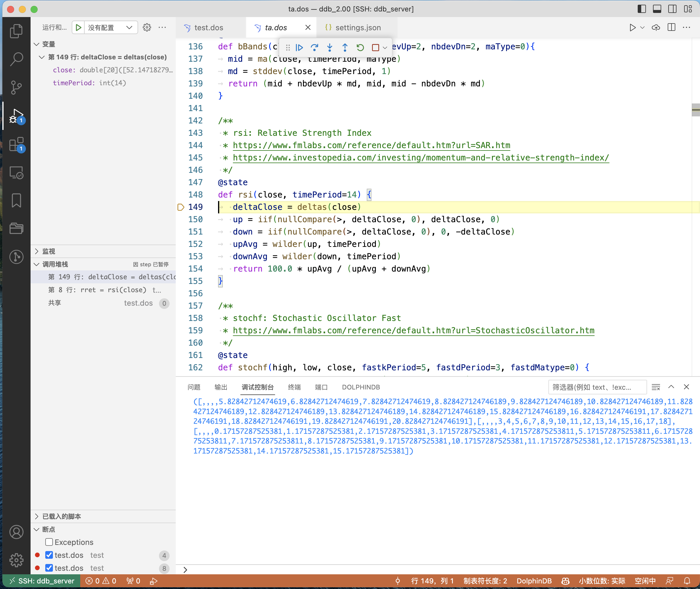Screen dimensions: 700x589
Task: Open the Extensions sidebar view
Action: 16,145
